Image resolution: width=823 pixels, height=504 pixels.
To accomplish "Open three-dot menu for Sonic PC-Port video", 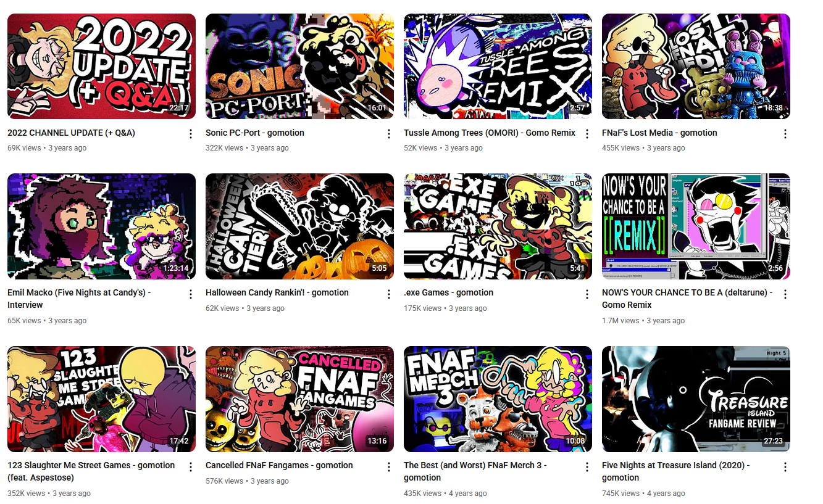I will click(x=389, y=134).
